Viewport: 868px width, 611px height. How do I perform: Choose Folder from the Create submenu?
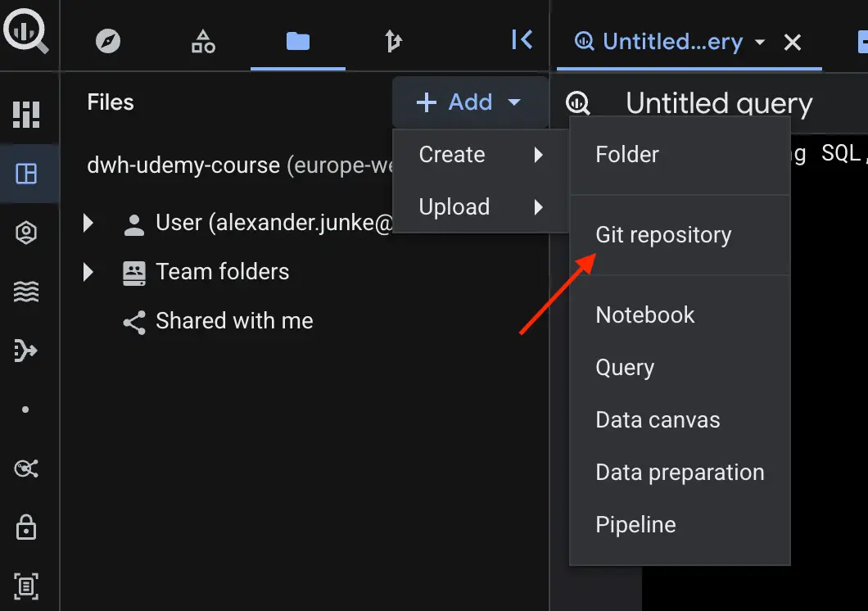click(680, 155)
